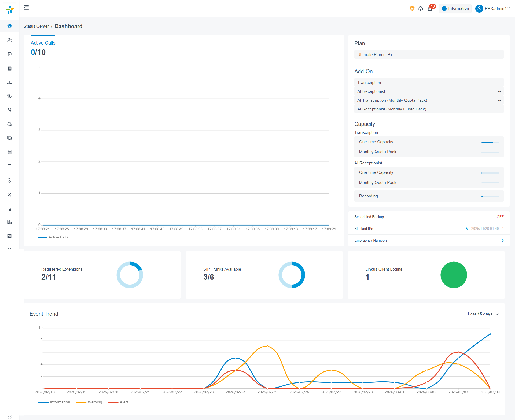
Task: Click the Yeastar logo in top-left corner
Action: pyautogui.click(x=10, y=10)
